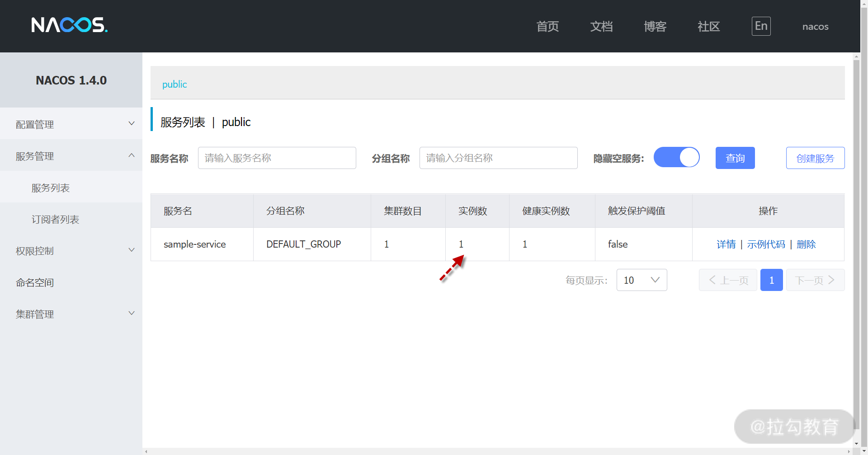
Task: Open the 博客 blog link
Action: tap(655, 27)
